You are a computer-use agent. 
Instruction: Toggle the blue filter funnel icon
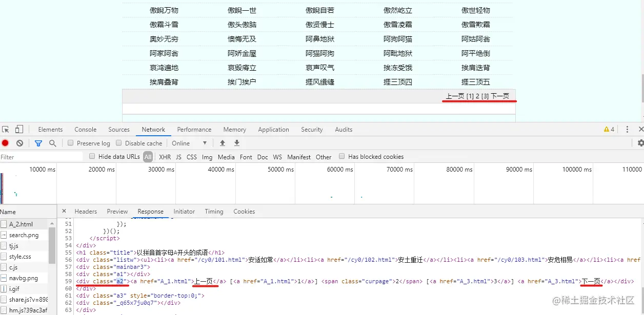tap(38, 143)
